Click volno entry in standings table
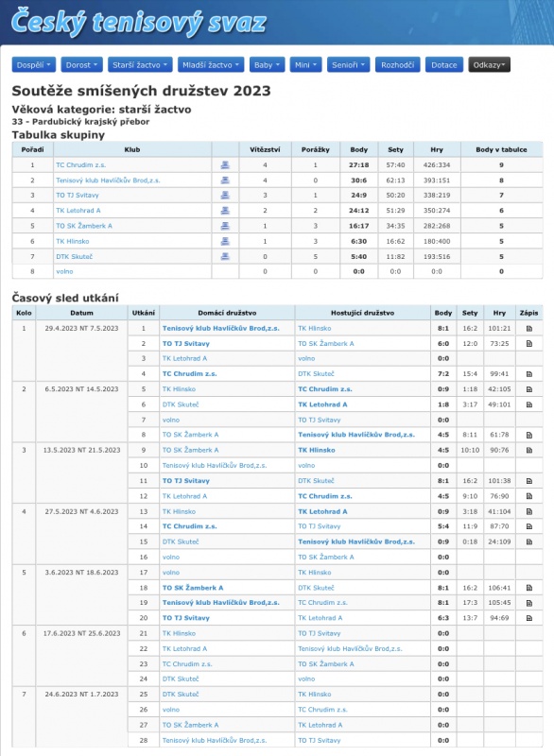 coord(64,271)
